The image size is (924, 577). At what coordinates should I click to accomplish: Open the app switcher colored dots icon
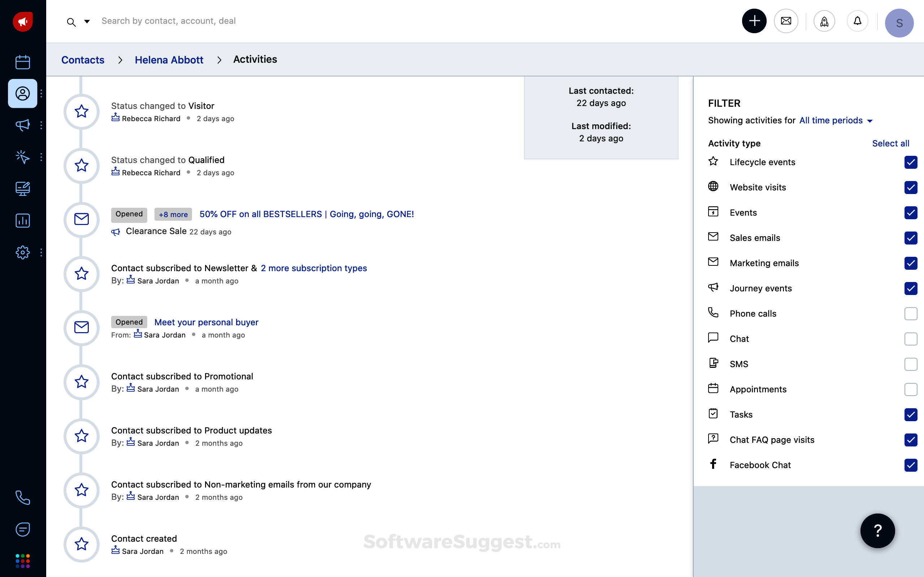click(x=22, y=561)
